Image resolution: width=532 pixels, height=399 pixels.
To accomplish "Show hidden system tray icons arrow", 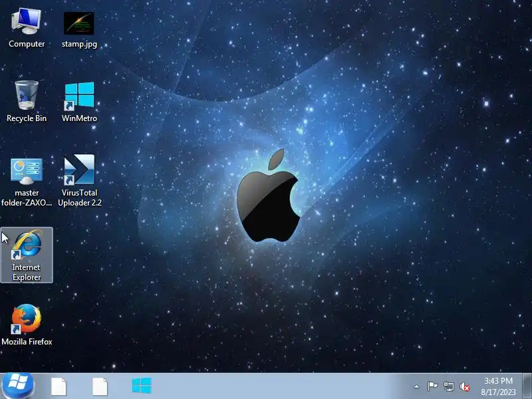I will 417,386.
